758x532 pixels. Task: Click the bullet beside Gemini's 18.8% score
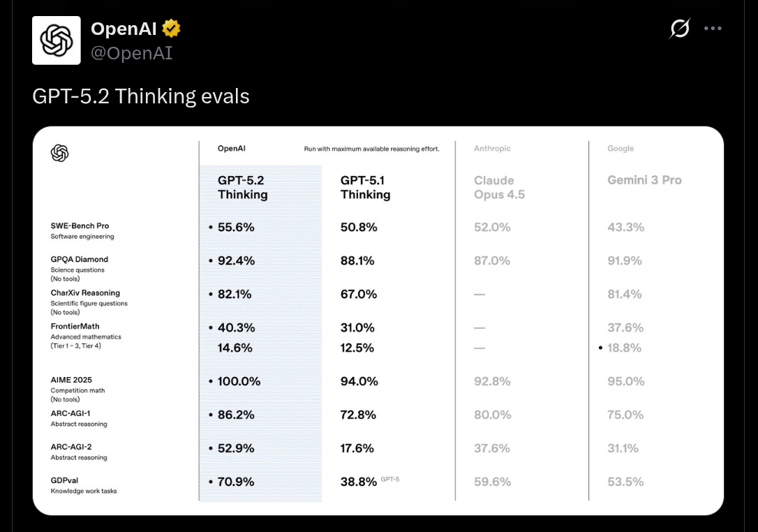point(601,348)
